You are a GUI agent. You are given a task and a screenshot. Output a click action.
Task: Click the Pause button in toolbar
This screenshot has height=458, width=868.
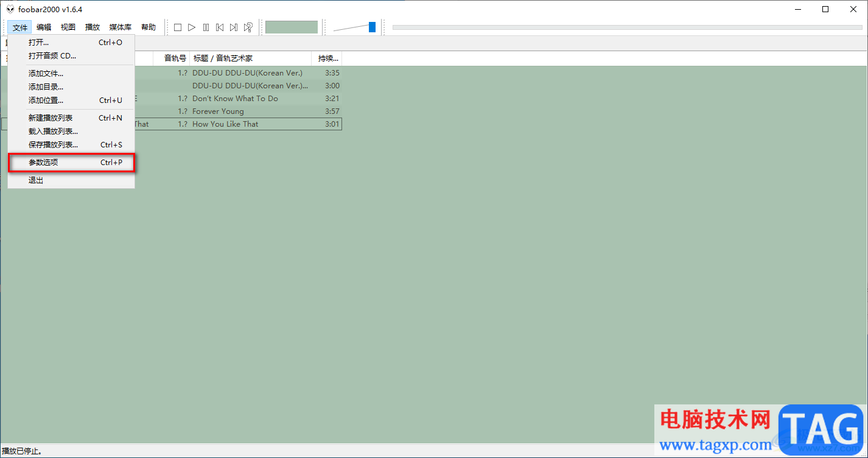(206, 27)
